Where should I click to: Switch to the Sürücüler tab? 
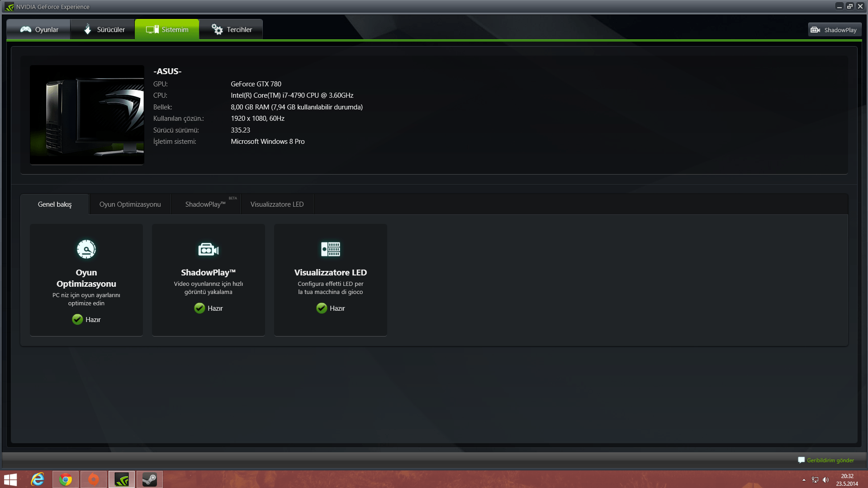[x=103, y=29]
